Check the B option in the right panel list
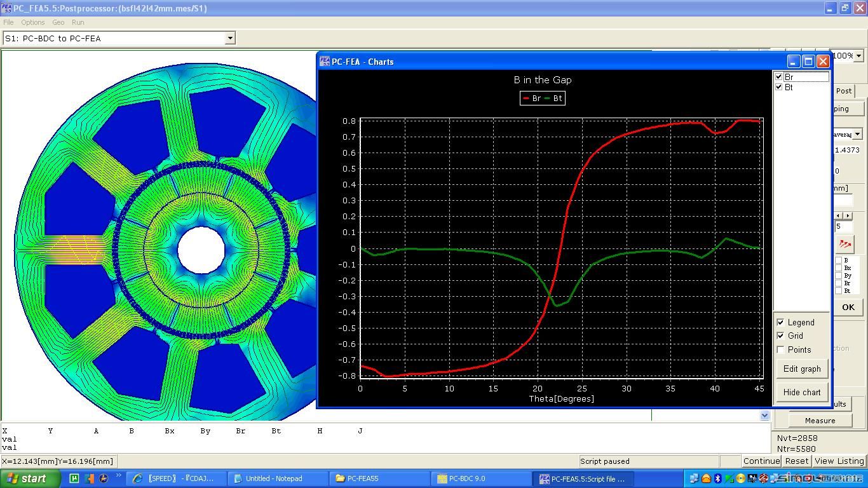The height and width of the screenshot is (488, 868). (838, 261)
